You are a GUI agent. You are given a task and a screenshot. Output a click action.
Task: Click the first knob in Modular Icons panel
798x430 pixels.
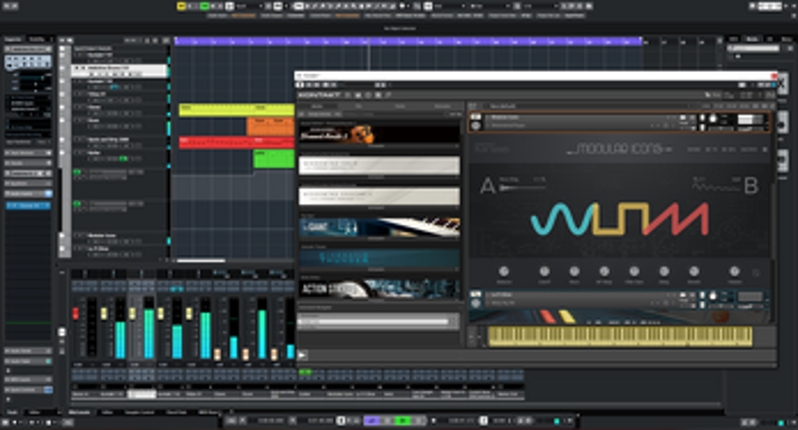[x=503, y=271]
